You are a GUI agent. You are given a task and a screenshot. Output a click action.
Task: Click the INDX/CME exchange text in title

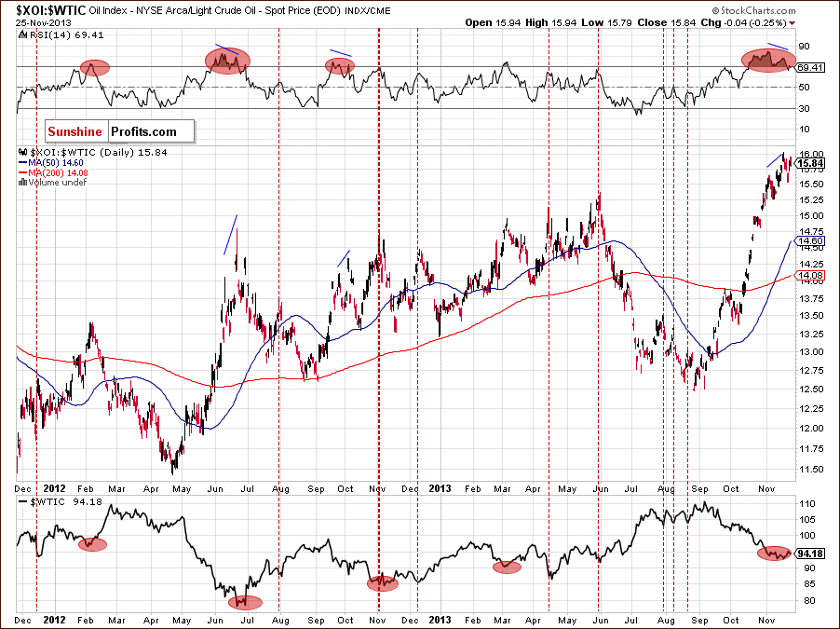tap(368, 11)
